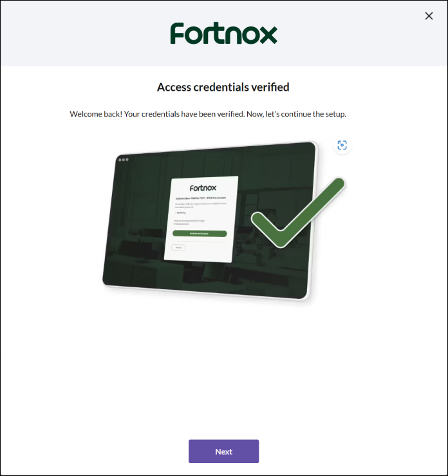Click small Fortnox logo inside the illustration

click(x=203, y=188)
